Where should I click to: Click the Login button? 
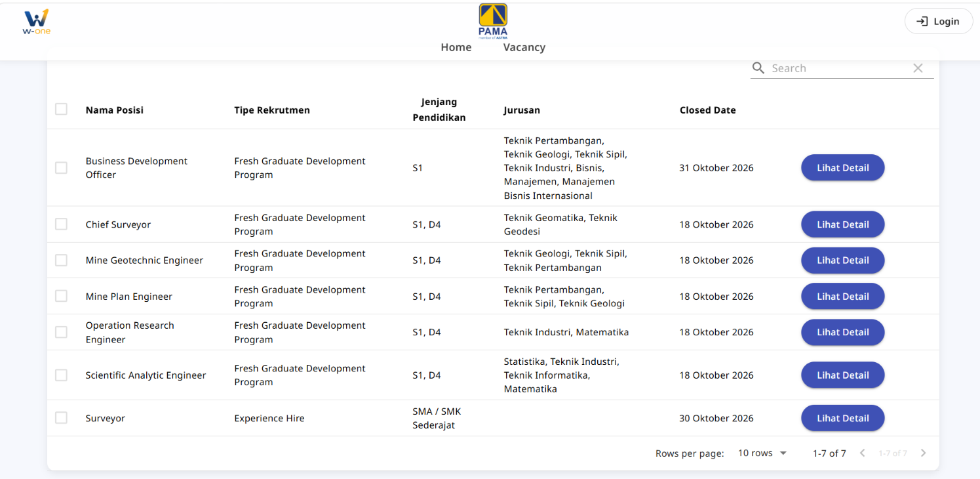coord(938,22)
